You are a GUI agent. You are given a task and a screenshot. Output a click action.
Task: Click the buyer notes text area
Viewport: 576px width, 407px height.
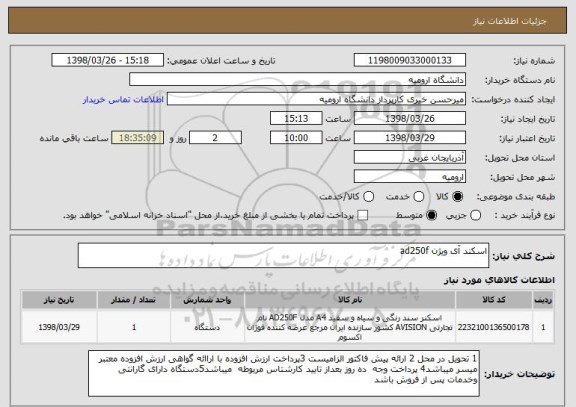[x=284, y=373]
